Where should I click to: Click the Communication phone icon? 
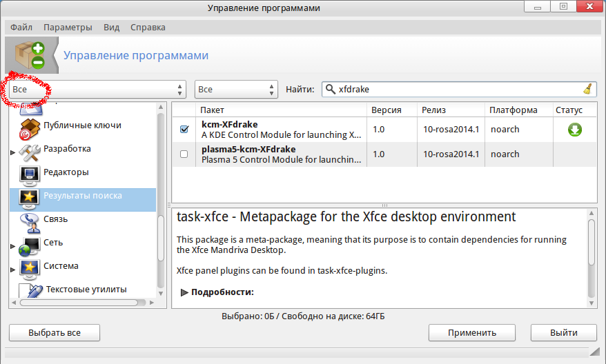[30, 221]
